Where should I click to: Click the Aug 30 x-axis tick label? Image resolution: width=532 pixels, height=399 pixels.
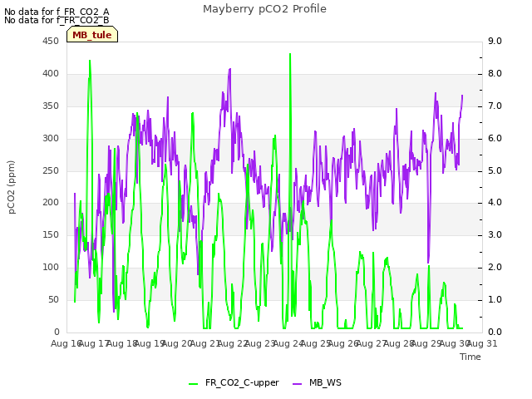click(455, 343)
